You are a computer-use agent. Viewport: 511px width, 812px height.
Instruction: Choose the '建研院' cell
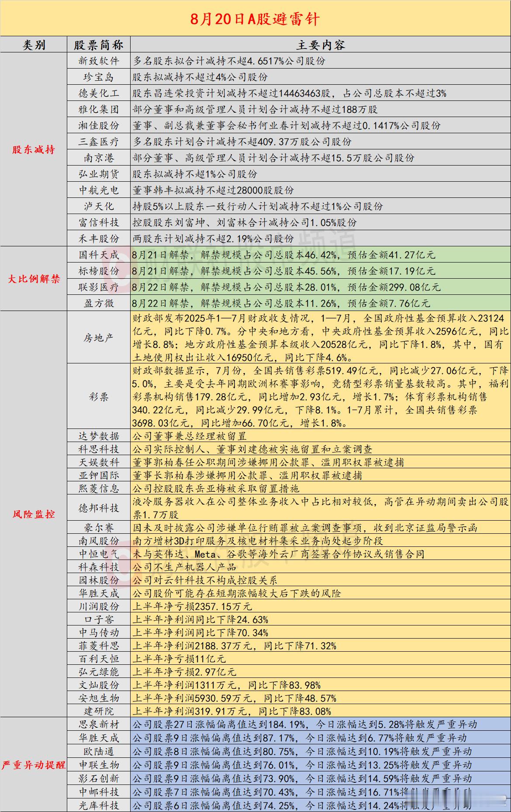99,712
